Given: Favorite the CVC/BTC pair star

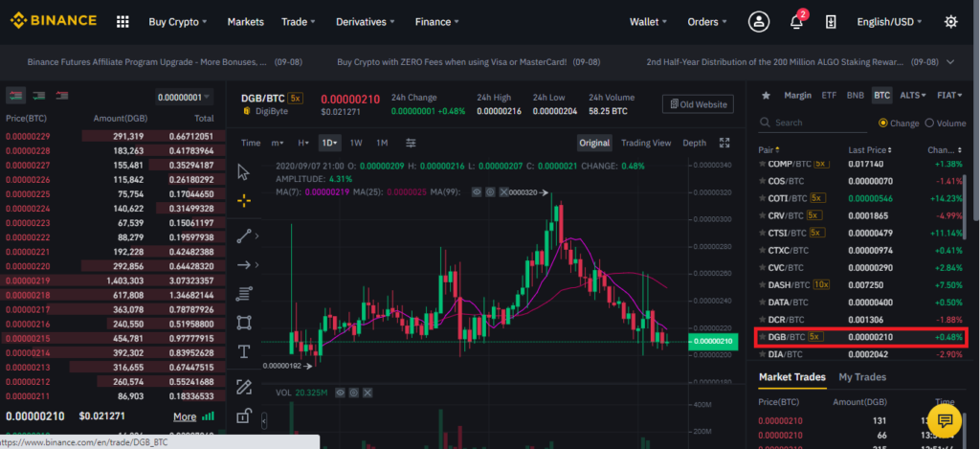Looking at the screenshot, I should pos(762,268).
